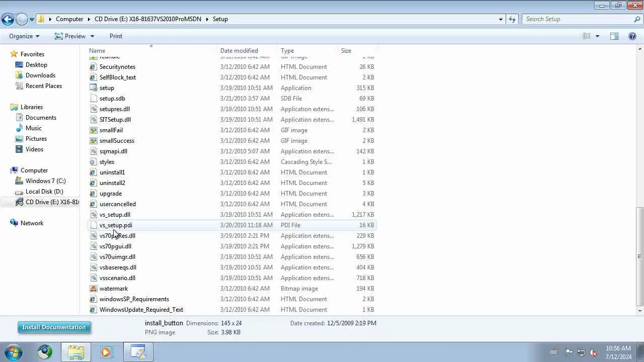Select the setup application file icon
Screen dimensions: 644x362
coord(93,88)
